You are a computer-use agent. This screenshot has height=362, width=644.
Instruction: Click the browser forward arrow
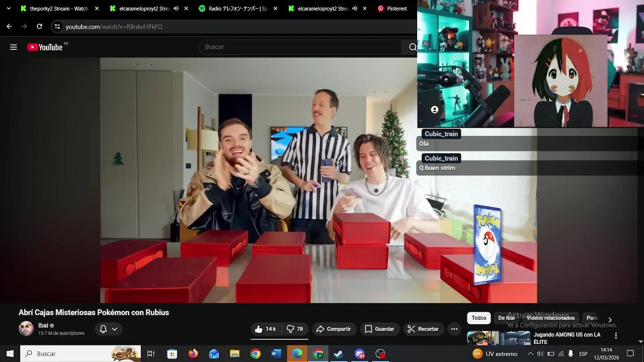pos(24,26)
